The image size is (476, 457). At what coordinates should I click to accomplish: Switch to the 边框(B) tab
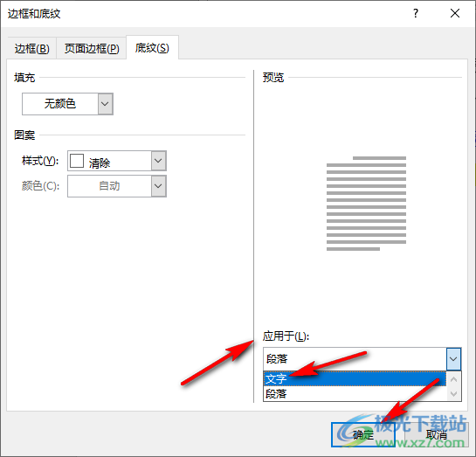pyautogui.click(x=31, y=48)
